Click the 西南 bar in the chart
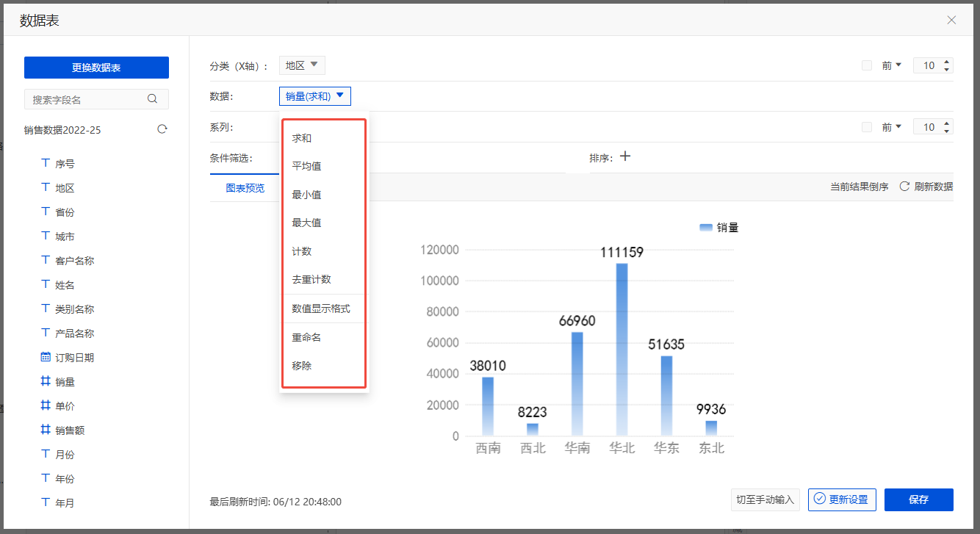The image size is (980, 534). (488, 406)
